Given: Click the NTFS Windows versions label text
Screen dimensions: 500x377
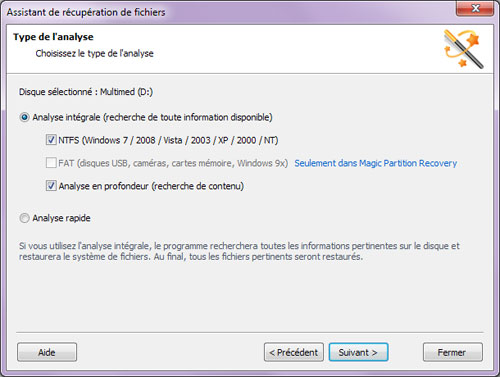Looking at the screenshot, I should 168,140.
